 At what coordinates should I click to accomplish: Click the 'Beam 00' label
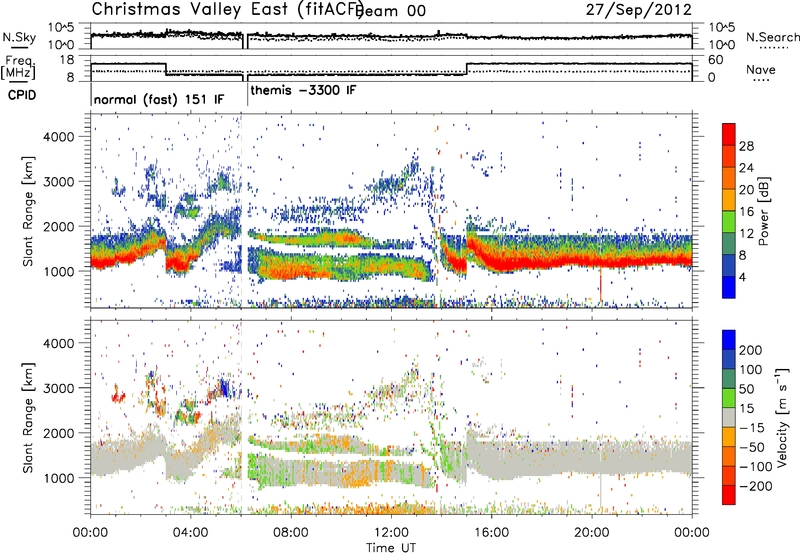pyautogui.click(x=392, y=11)
